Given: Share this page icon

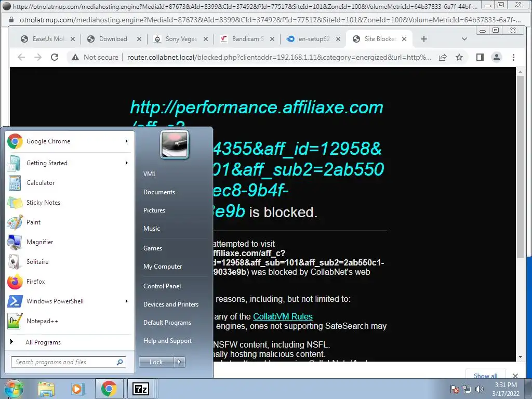Looking at the screenshot, I should tap(443, 57).
